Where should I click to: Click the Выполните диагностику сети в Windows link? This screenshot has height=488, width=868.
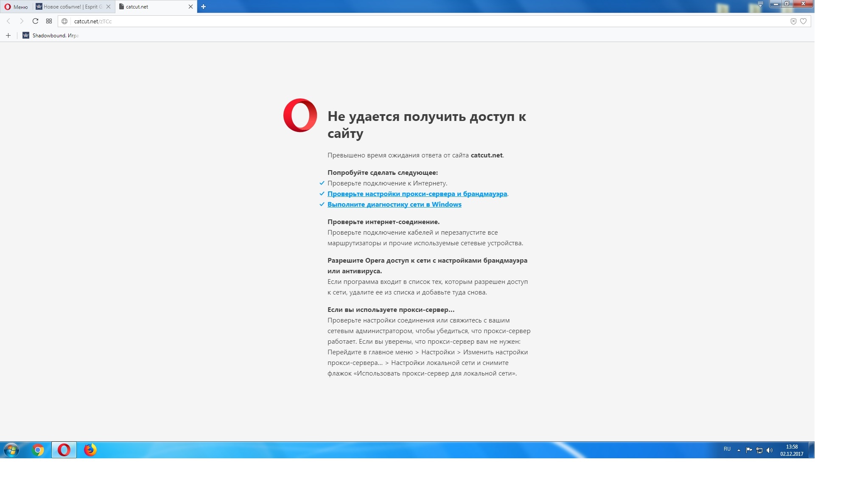pyautogui.click(x=394, y=205)
